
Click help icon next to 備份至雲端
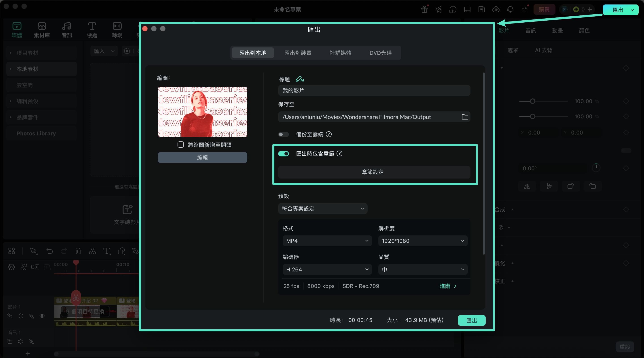(x=329, y=134)
